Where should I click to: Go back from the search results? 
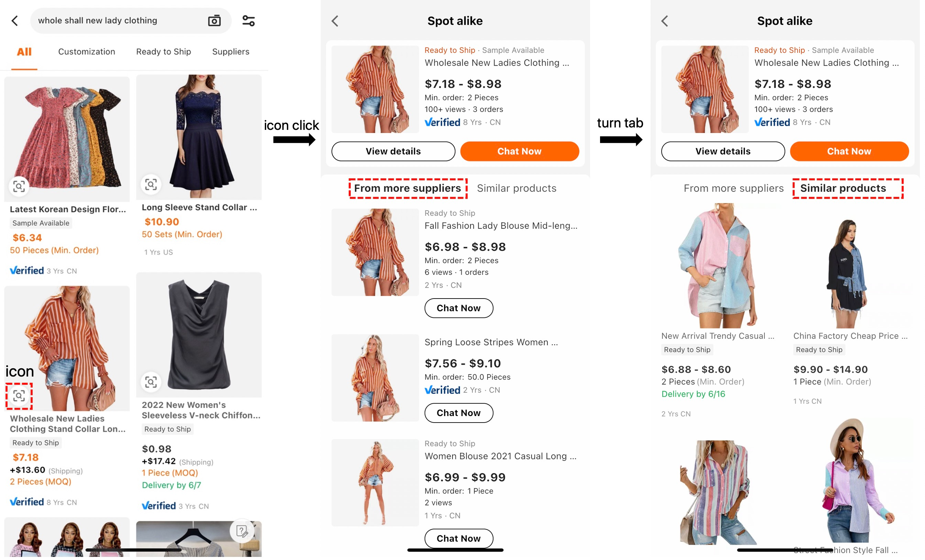coord(15,21)
